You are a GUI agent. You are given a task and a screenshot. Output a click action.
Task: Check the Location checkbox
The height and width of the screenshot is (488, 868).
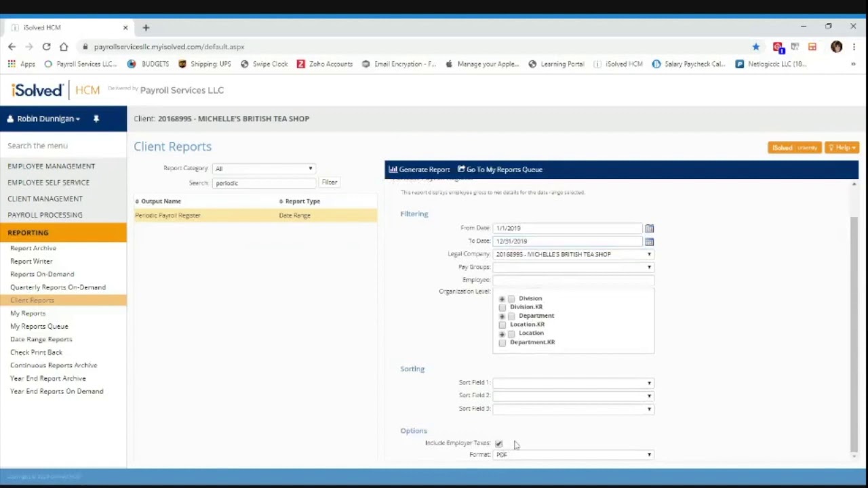511,334
